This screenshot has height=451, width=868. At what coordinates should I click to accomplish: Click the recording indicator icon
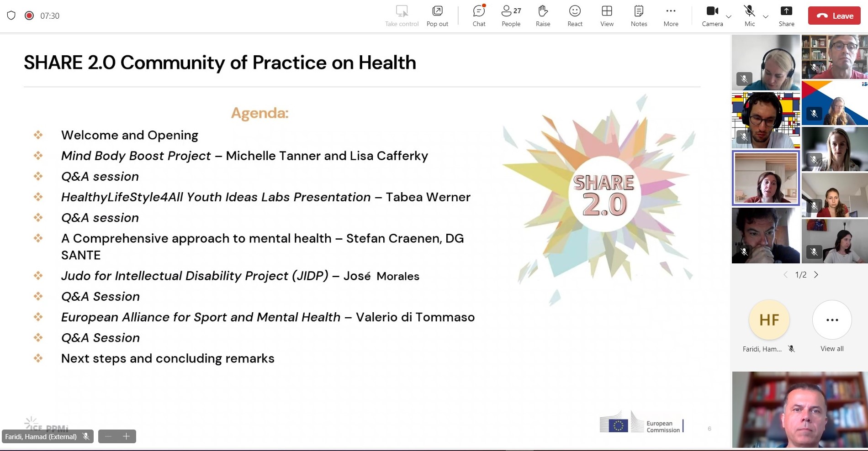point(29,16)
